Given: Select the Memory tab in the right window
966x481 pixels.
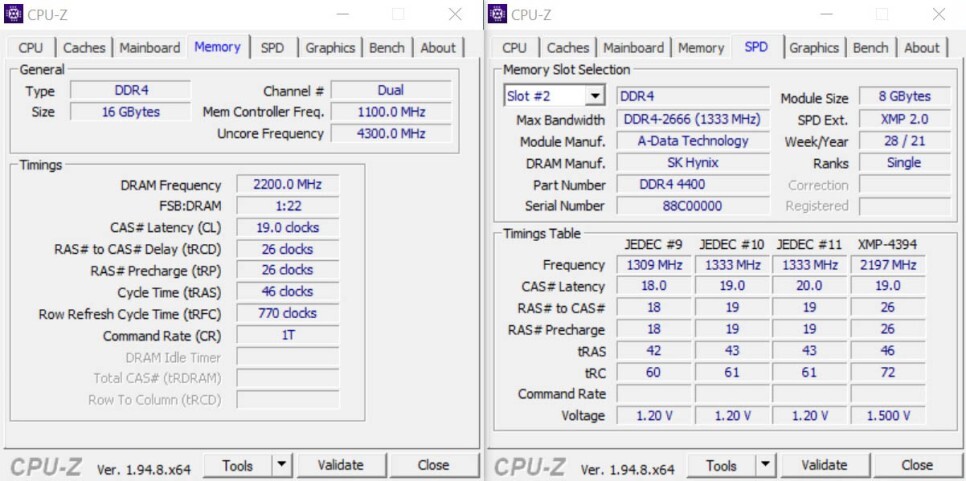Looking at the screenshot, I should pos(701,47).
